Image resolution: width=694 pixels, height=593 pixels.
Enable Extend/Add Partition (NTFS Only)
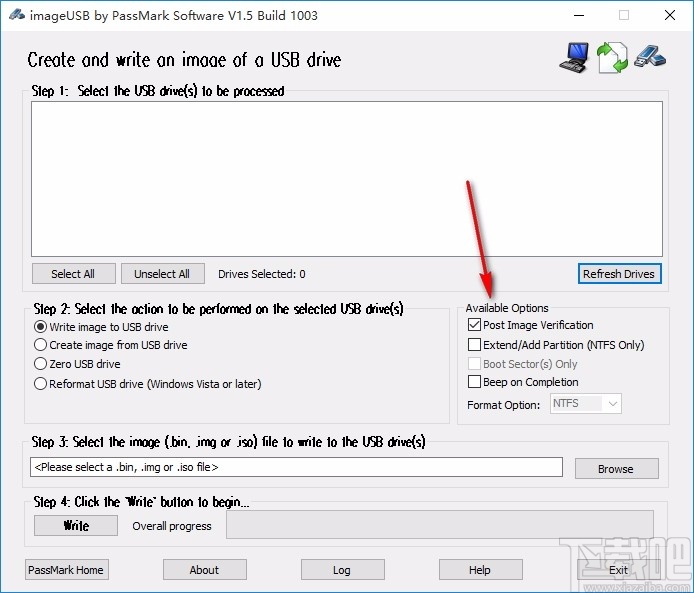474,344
